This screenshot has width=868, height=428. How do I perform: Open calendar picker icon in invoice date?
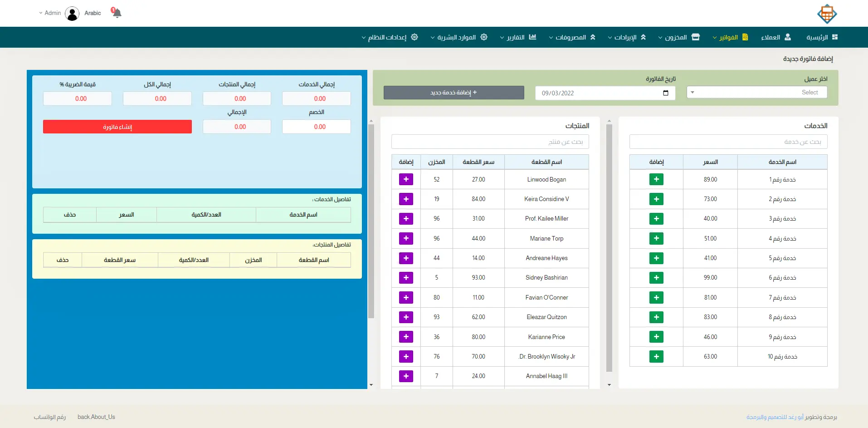click(x=666, y=93)
